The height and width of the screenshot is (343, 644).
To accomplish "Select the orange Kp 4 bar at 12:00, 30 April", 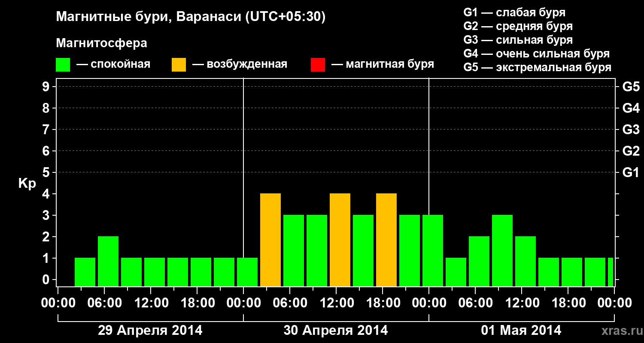I will pyautogui.click(x=340, y=240).
